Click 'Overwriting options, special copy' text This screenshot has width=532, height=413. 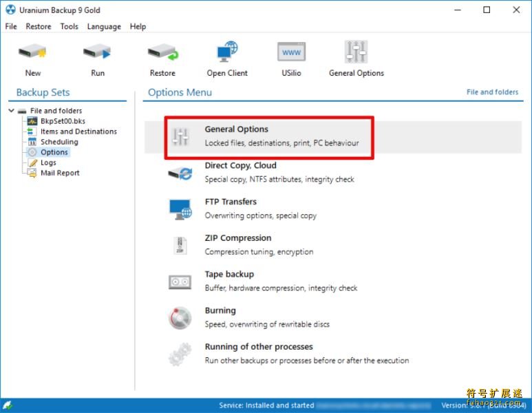click(261, 216)
